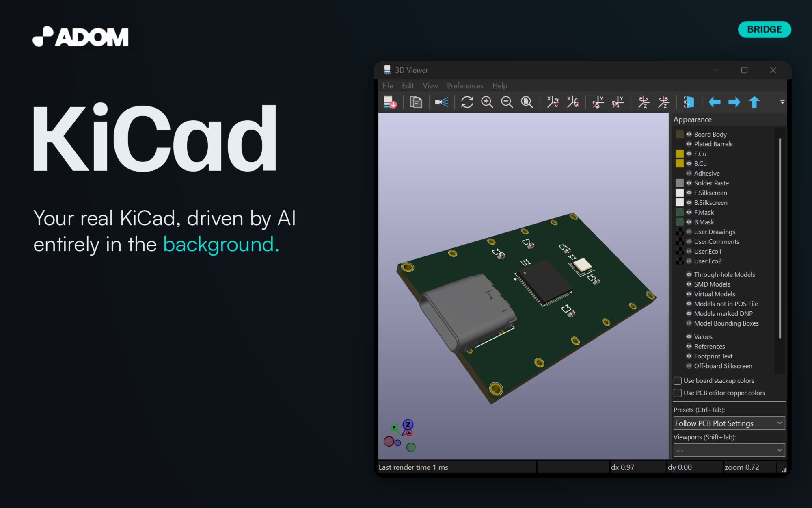Screen dimensions: 812x508
Task: Click the Z axis gizmo ball
Action: [408, 425]
